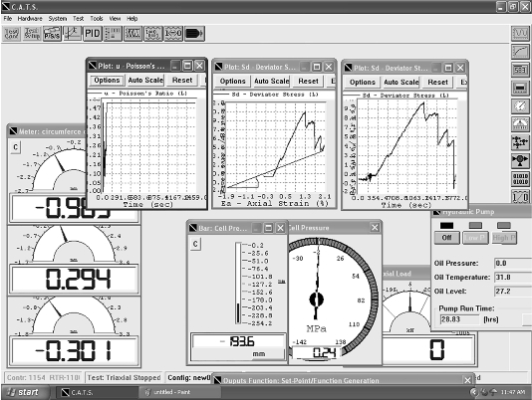The height and width of the screenshot is (400, 532).
Task: Click the digital readout sidebar icon
Action: pos(520,70)
